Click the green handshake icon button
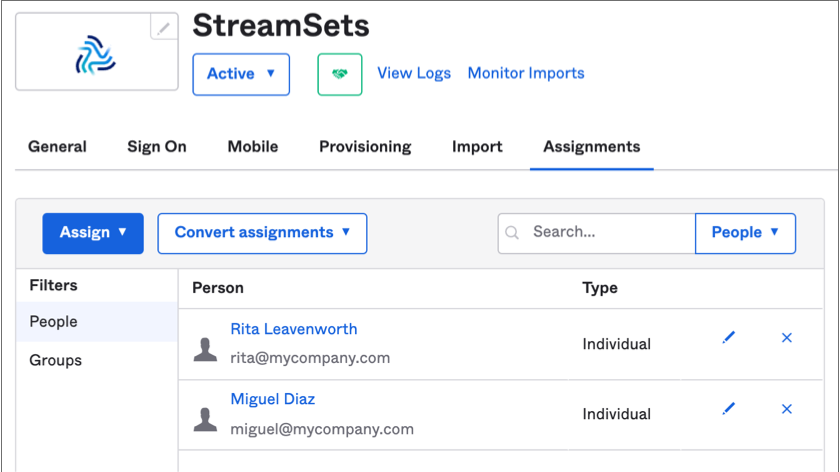840x472 pixels. 340,74
